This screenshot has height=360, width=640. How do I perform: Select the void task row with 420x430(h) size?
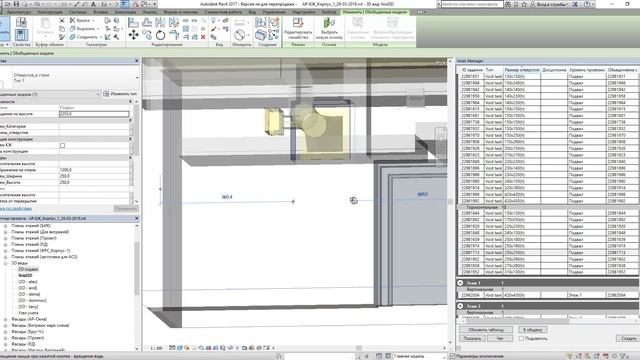547,295
